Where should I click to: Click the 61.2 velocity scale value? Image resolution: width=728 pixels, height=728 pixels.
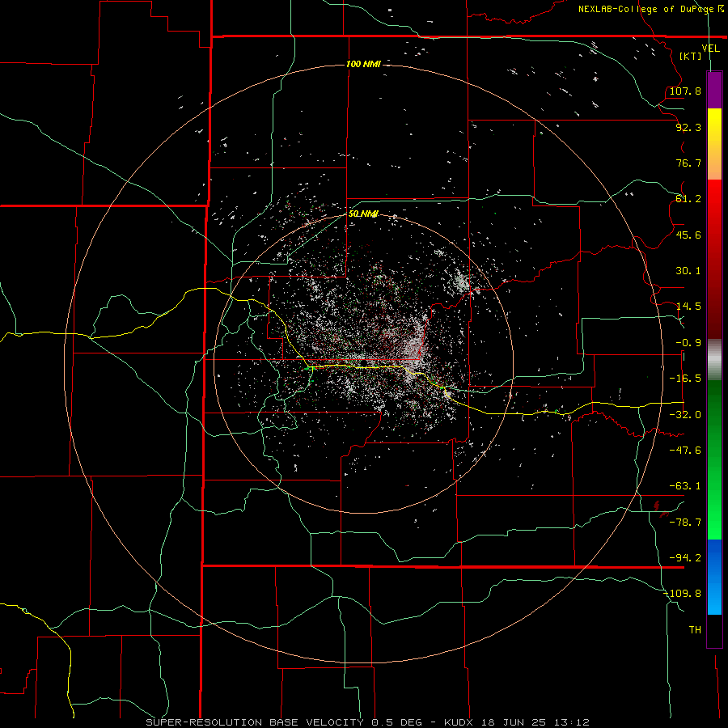click(688, 199)
